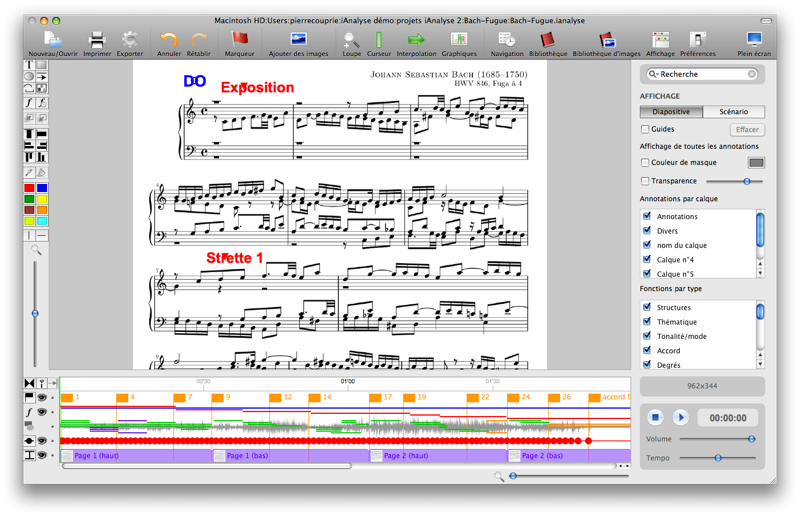Redo with the Rétablir arrow

pos(198,40)
